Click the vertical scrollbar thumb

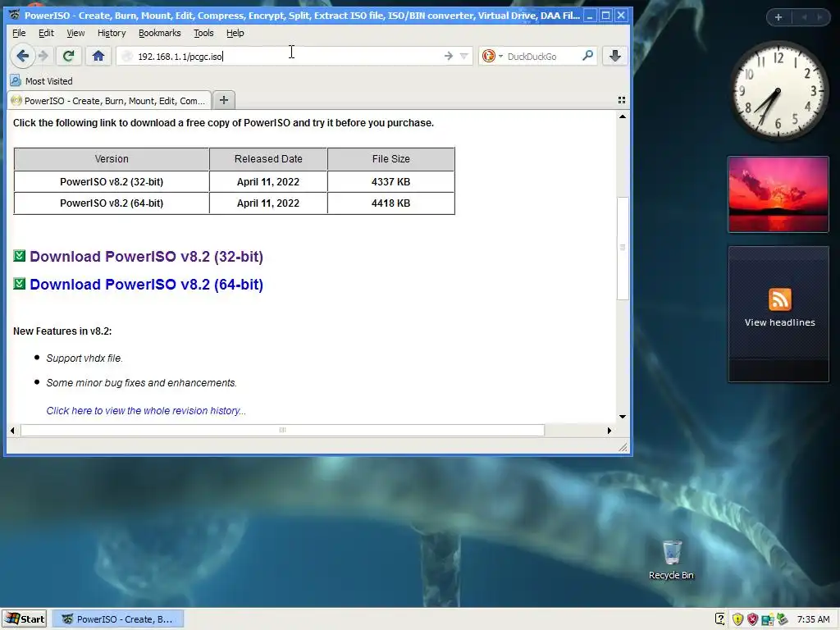[x=622, y=248]
